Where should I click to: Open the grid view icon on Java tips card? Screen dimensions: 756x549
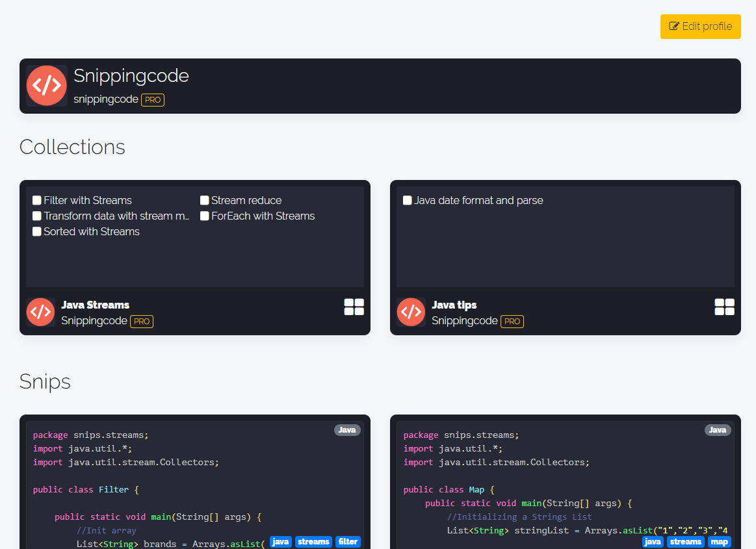[x=724, y=306]
